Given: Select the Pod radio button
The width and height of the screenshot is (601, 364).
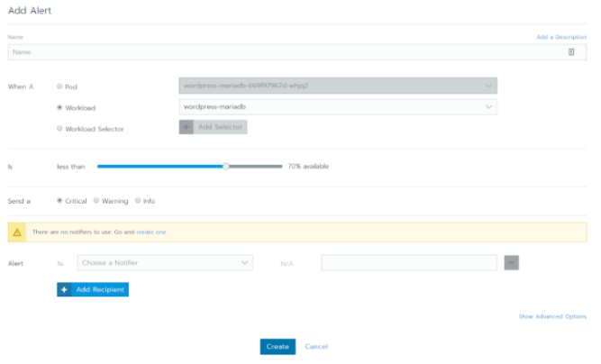Looking at the screenshot, I should tap(59, 86).
